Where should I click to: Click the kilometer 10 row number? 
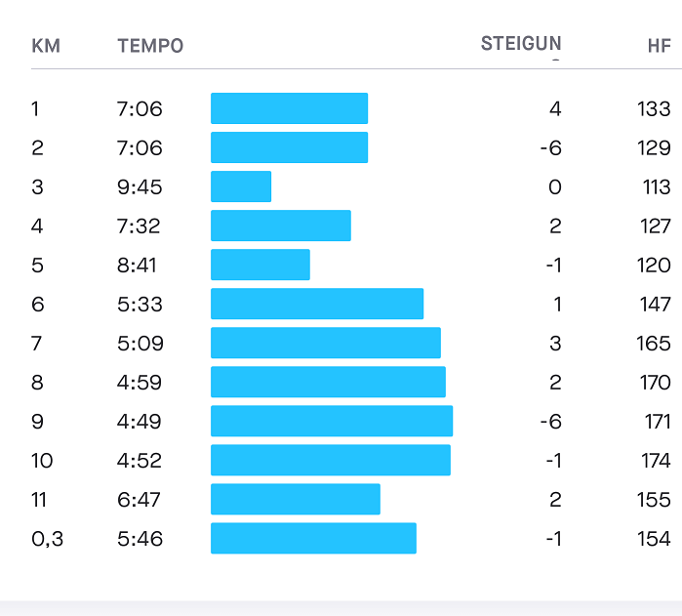[x=42, y=460]
